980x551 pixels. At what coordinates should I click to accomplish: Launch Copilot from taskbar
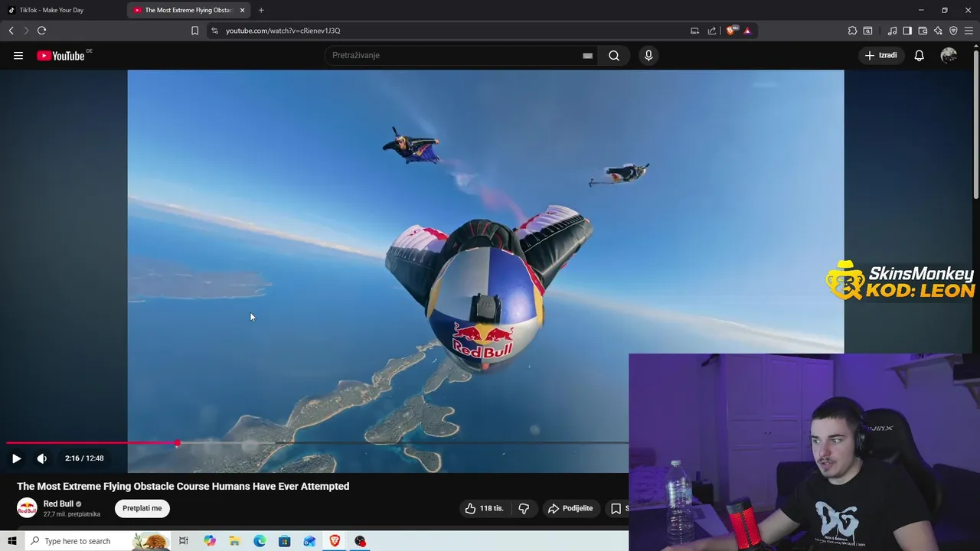coord(210,541)
